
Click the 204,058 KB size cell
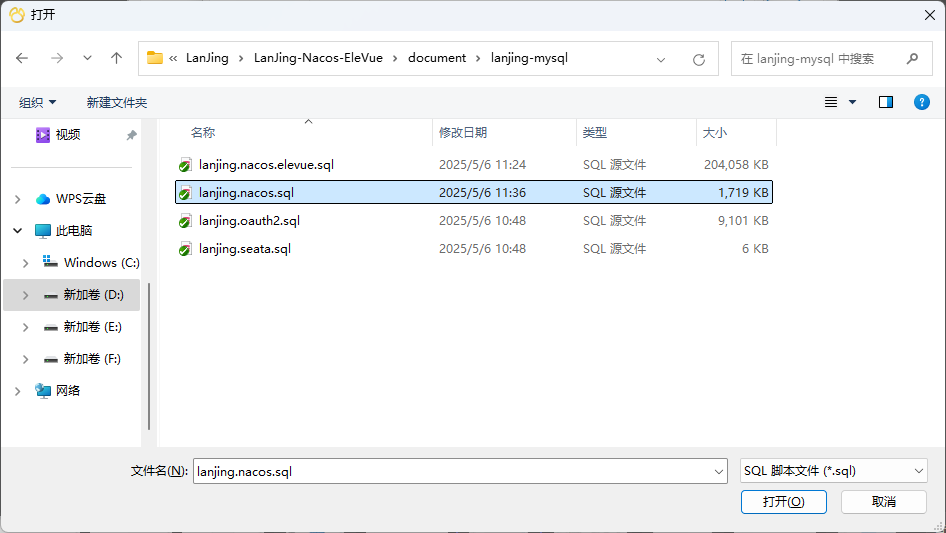tap(736, 165)
